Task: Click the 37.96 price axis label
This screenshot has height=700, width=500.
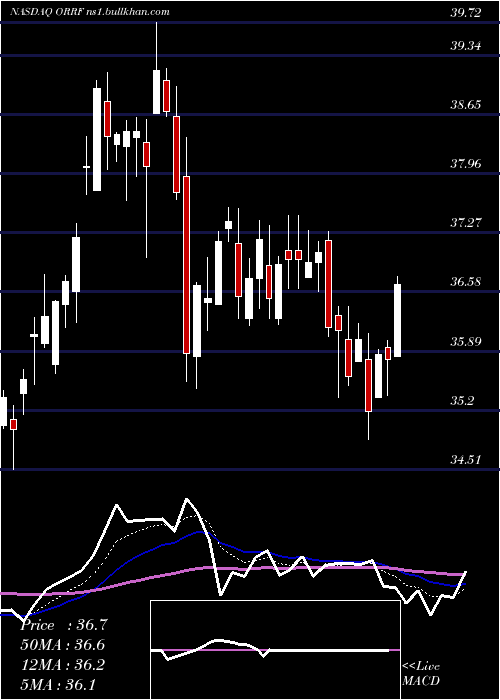Action: [x=465, y=164]
